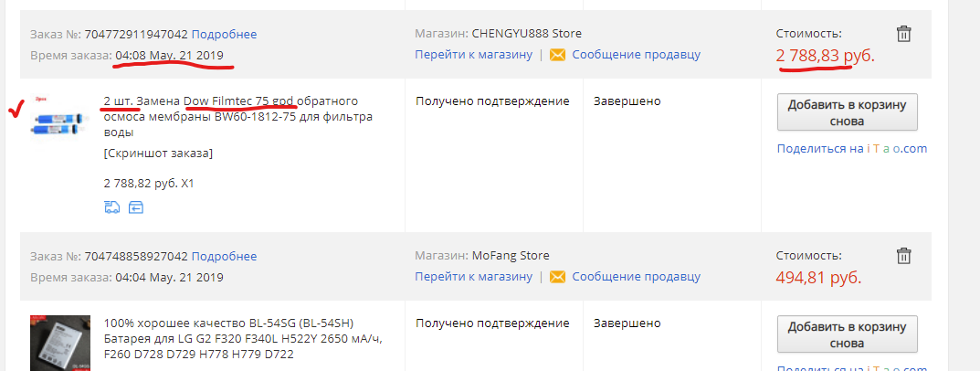Viewport: 980px width, 371px height.
Task: Add the BL-54SG battery to cart again
Action: pyautogui.click(x=847, y=335)
